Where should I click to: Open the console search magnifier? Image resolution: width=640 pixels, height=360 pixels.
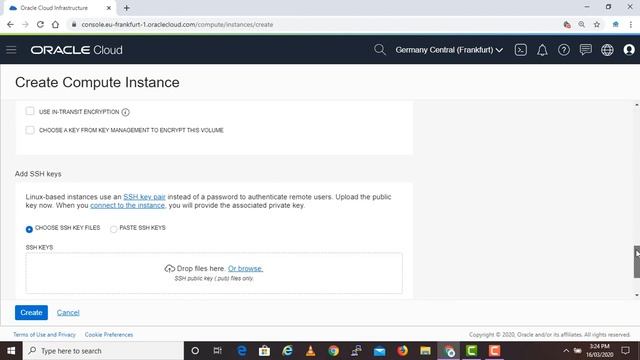pyautogui.click(x=380, y=50)
